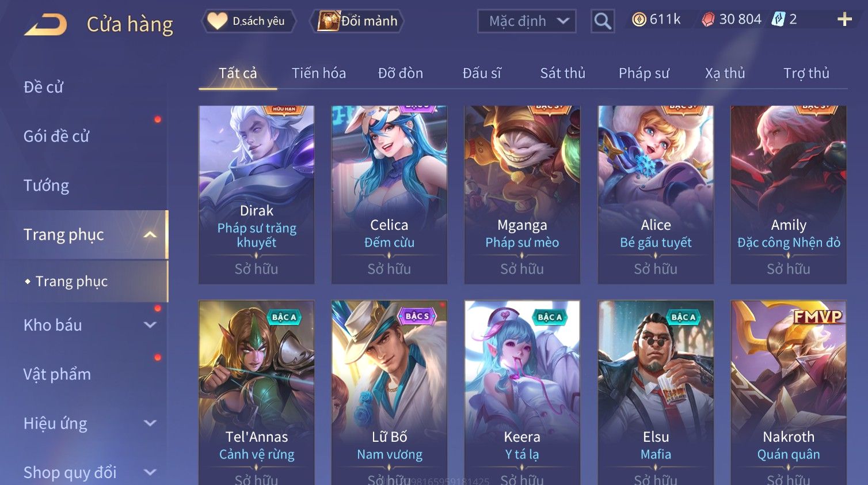This screenshot has width=868, height=485.
Task: Open the Tướng sidebar entry
Action: [x=46, y=185]
